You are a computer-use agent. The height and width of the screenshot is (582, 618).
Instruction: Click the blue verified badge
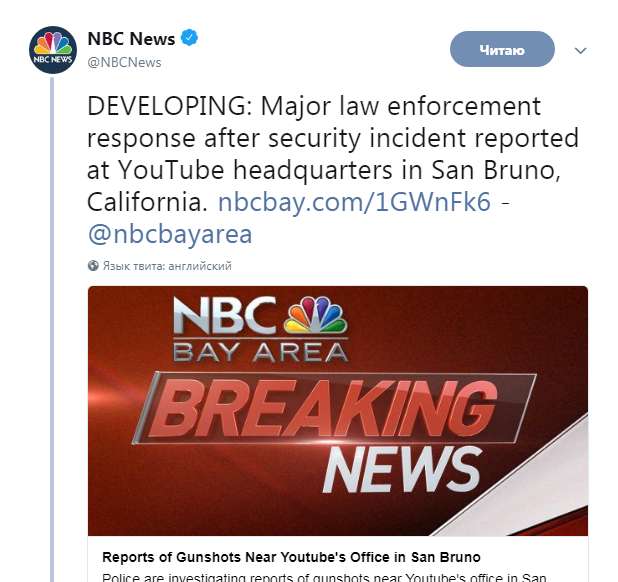tap(190, 39)
